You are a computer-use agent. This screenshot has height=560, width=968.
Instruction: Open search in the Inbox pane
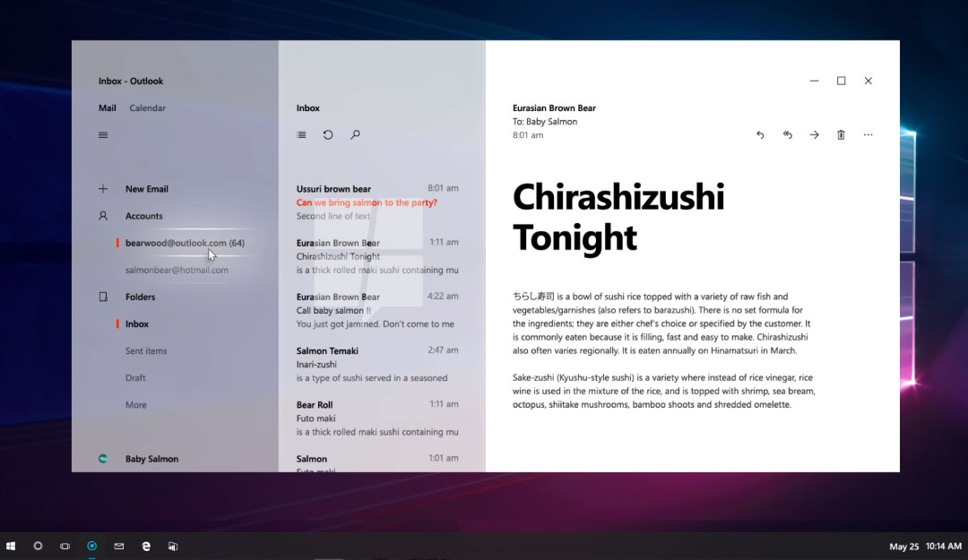(x=355, y=134)
